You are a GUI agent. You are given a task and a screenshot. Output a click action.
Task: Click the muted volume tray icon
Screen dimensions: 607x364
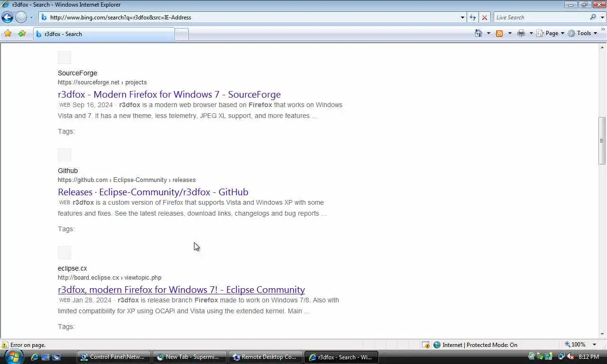point(570,356)
